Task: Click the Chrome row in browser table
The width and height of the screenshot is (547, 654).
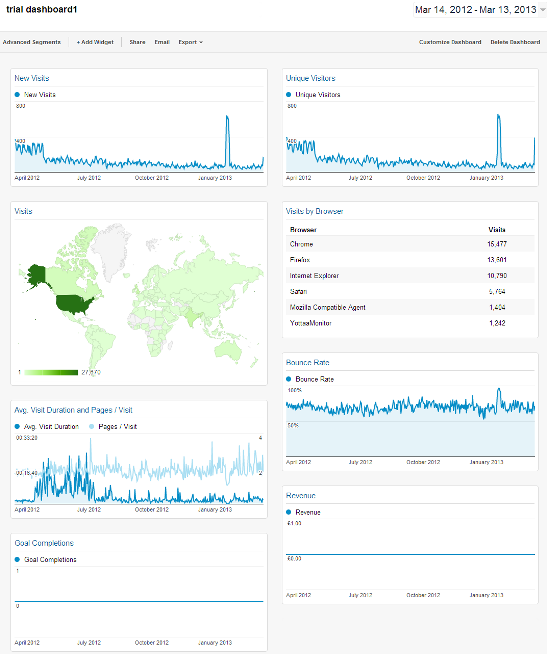Action: pos(410,244)
